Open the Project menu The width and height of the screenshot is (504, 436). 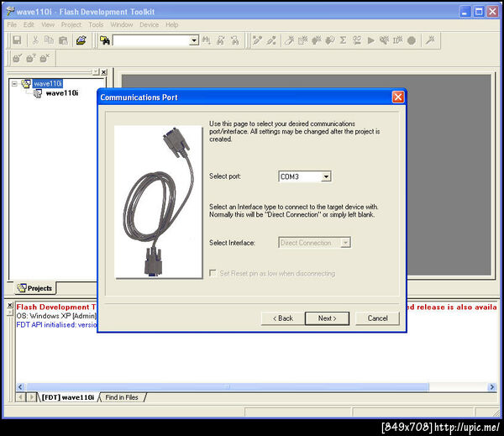71,24
